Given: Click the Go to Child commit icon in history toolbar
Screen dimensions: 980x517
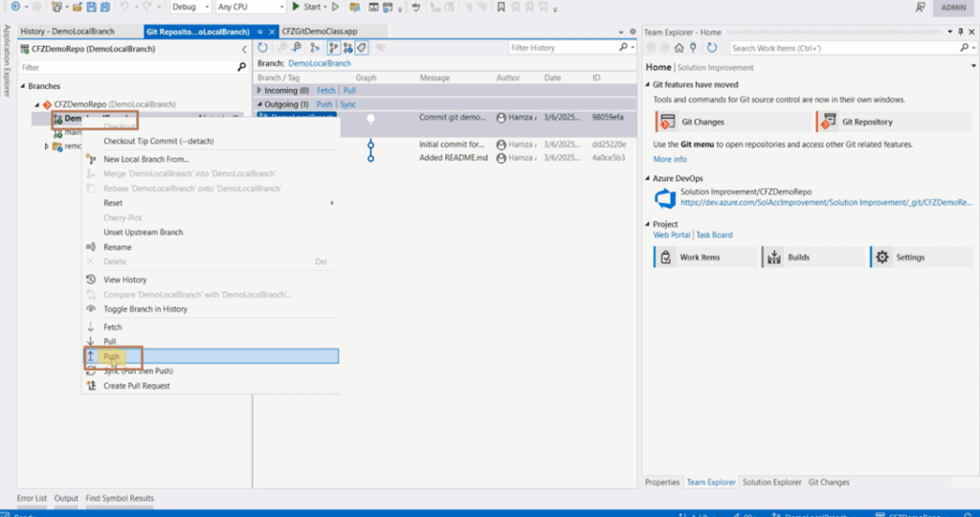Looking at the screenshot, I should pos(282,48).
